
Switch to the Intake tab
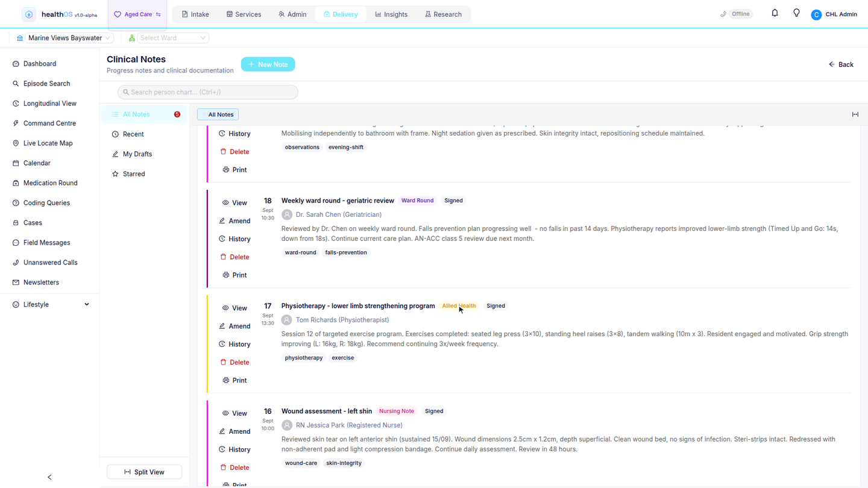pos(195,14)
